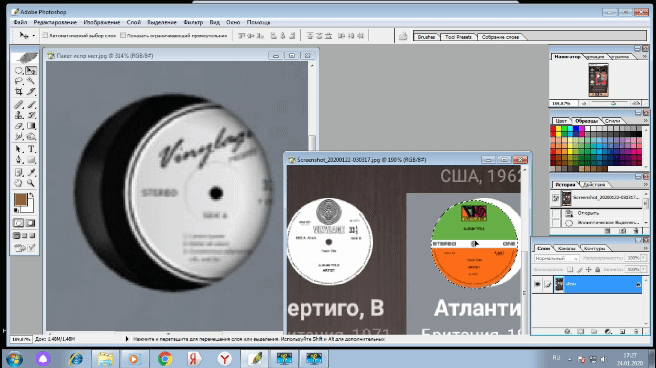Choose the Crop tool
The width and height of the screenshot is (656, 368).
pyautogui.click(x=18, y=91)
